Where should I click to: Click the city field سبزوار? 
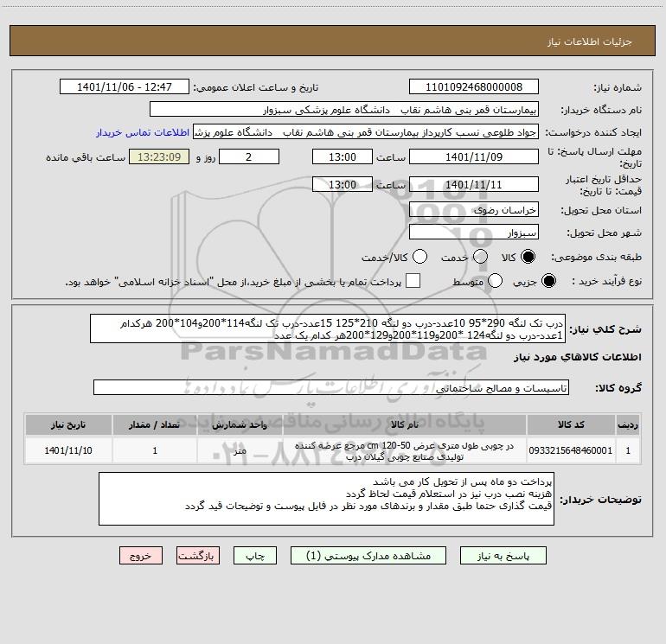(x=474, y=233)
